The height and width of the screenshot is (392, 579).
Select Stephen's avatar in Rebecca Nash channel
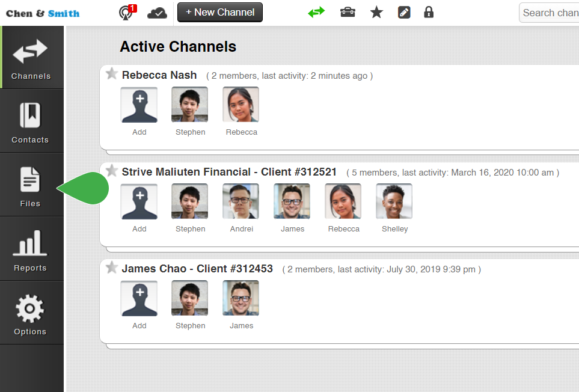tap(190, 105)
